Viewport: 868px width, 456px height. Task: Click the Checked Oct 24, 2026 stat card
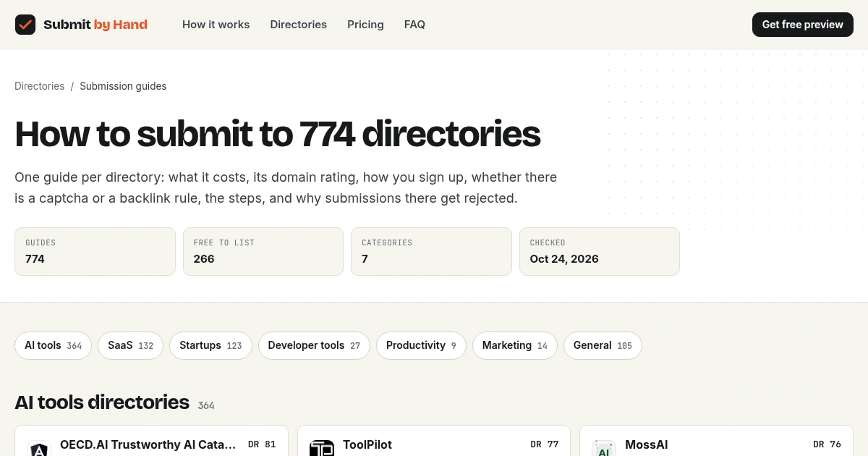click(600, 251)
